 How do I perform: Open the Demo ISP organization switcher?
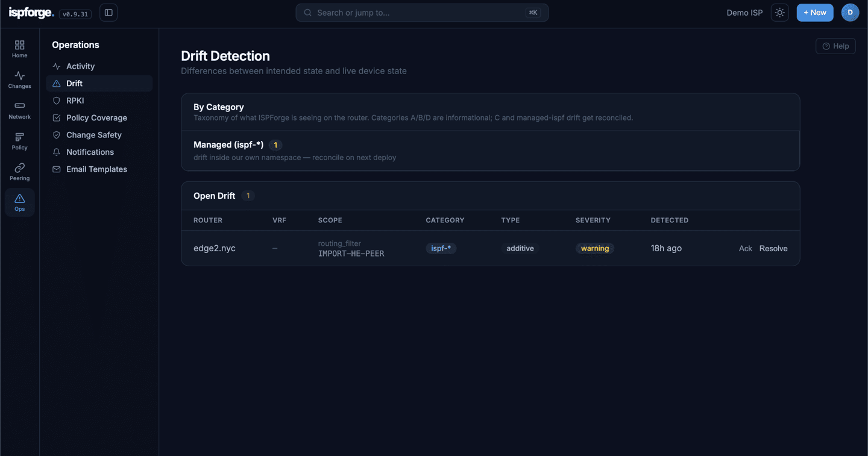tap(744, 13)
